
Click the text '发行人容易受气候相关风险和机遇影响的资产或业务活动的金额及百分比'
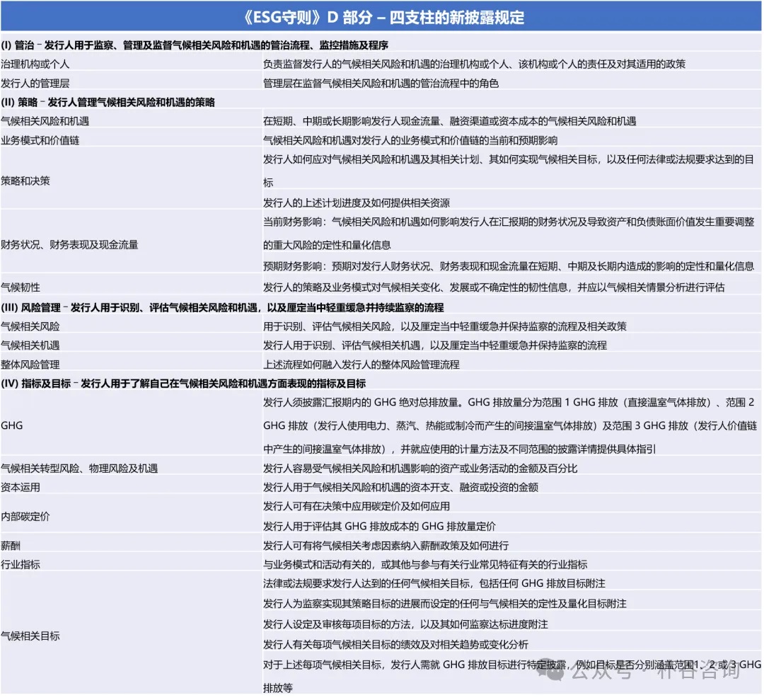click(420, 469)
